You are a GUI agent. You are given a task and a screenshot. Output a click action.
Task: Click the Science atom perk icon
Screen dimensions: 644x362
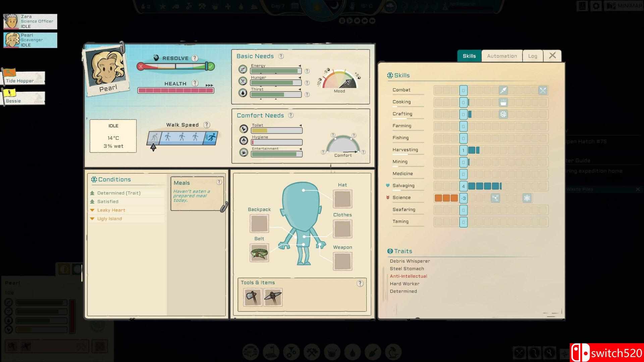tap(527, 198)
